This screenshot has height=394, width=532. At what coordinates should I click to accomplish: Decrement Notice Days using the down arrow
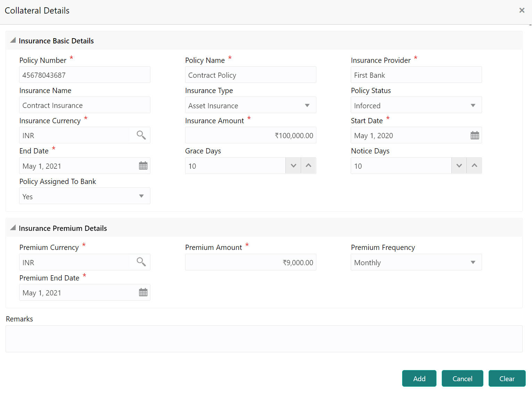point(459,166)
